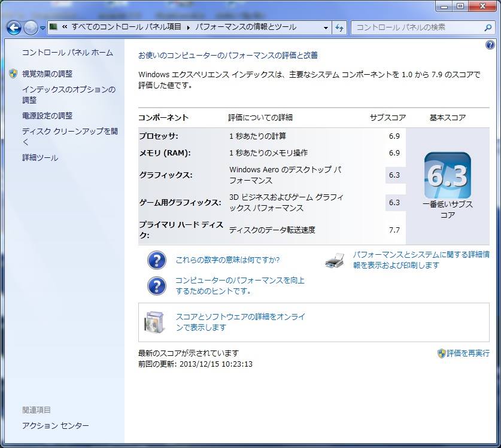Click the software box icon
Image resolution: width=501 pixels, height=448 pixels.
coord(154,322)
